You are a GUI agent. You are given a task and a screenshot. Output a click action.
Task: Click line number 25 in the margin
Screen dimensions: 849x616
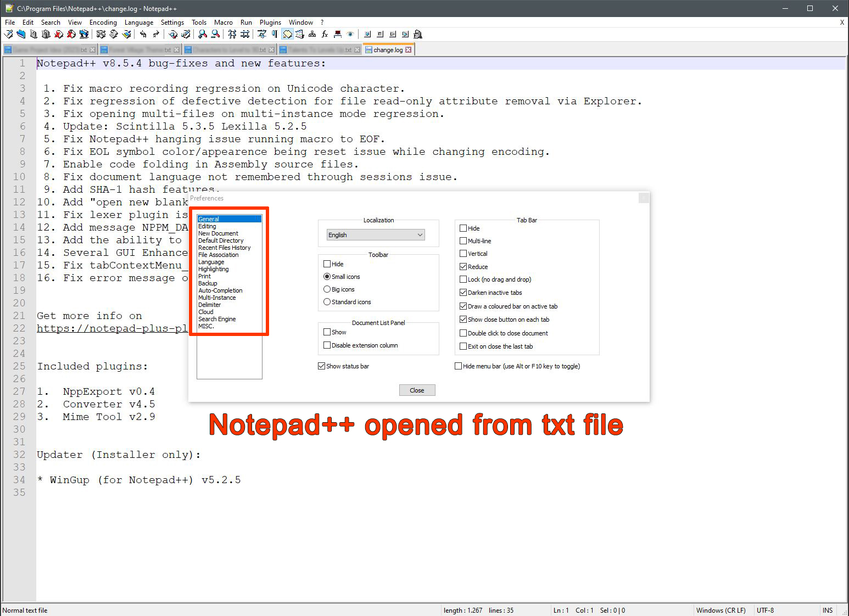[x=19, y=366]
